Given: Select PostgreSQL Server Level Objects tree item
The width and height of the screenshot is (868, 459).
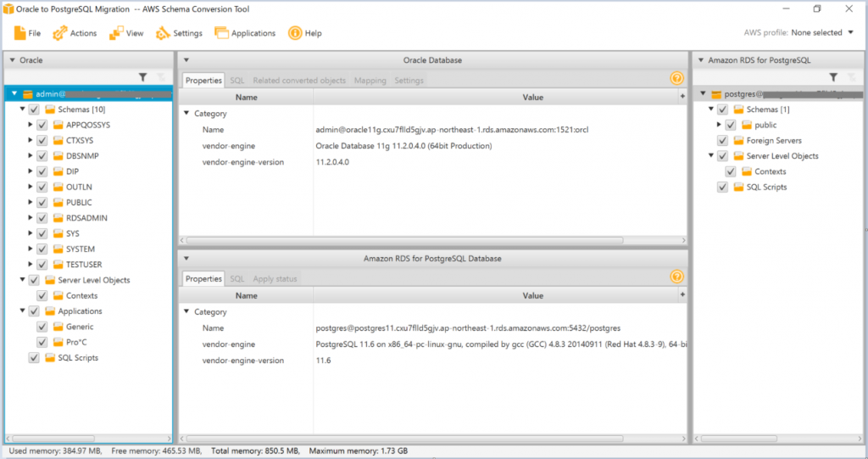Looking at the screenshot, I should (x=782, y=156).
